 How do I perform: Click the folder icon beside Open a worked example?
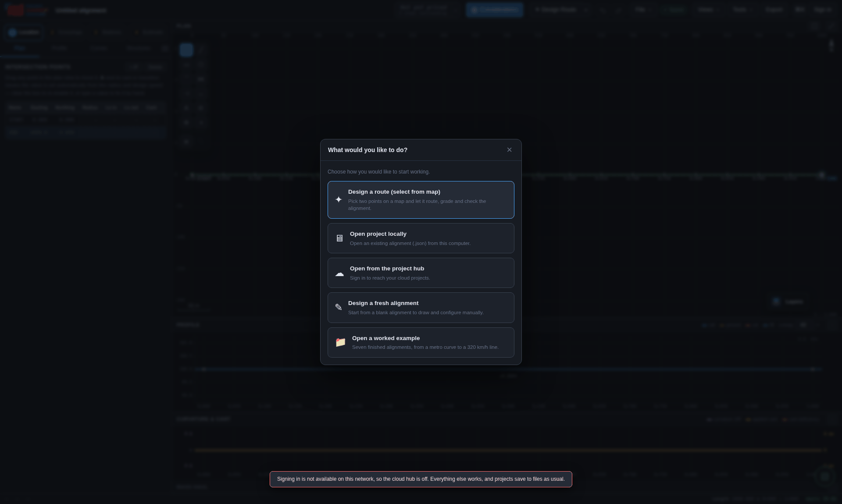(x=341, y=342)
